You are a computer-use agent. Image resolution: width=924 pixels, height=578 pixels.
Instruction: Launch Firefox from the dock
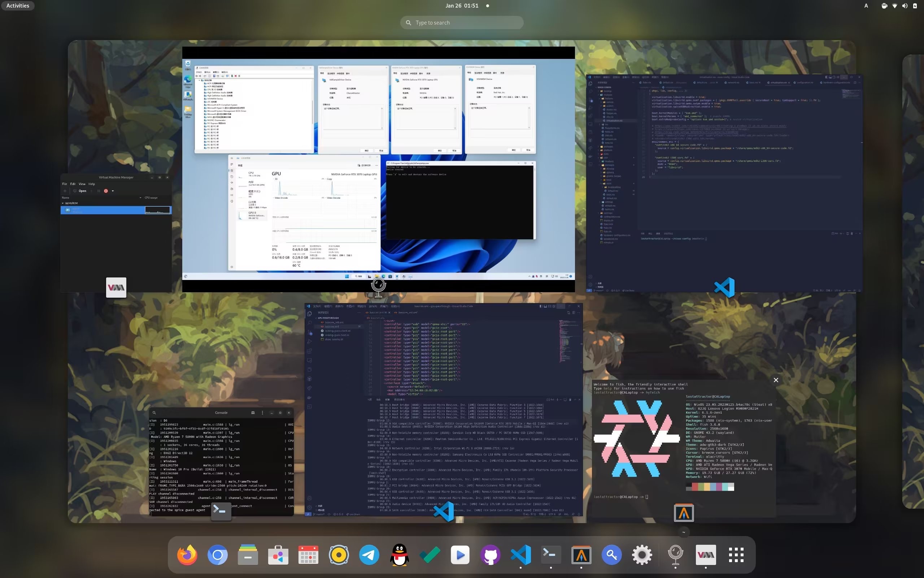point(187,555)
